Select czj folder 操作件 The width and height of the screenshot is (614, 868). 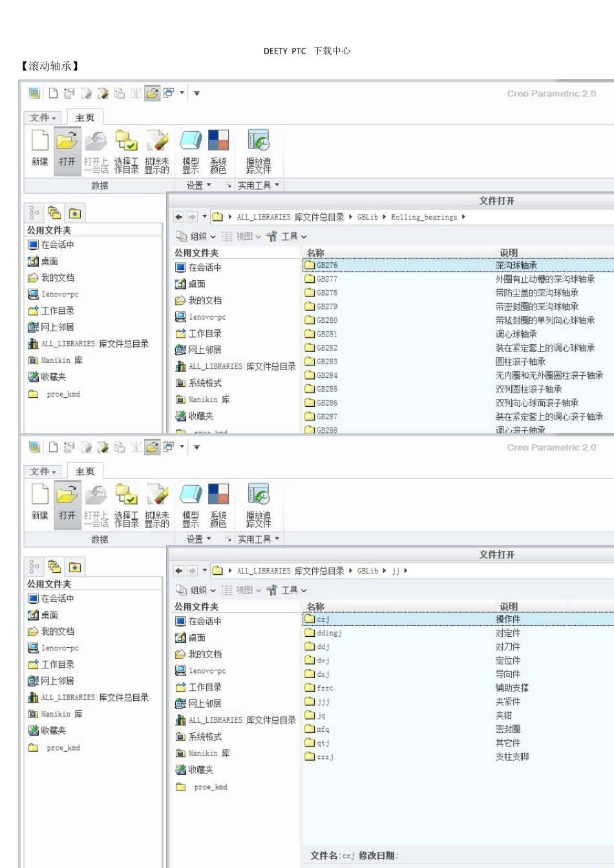(458, 619)
